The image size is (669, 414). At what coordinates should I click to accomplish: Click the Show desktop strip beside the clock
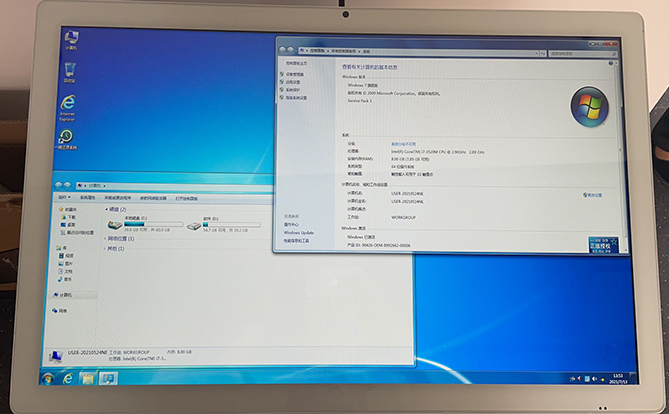click(x=633, y=378)
